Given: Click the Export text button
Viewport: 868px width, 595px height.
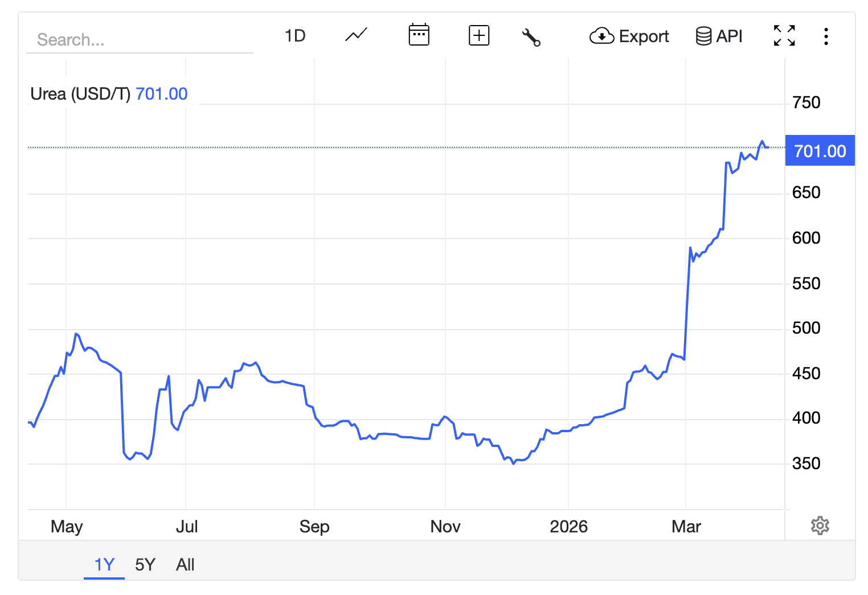Looking at the screenshot, I should pyautogui.click(x=644, y=36).
